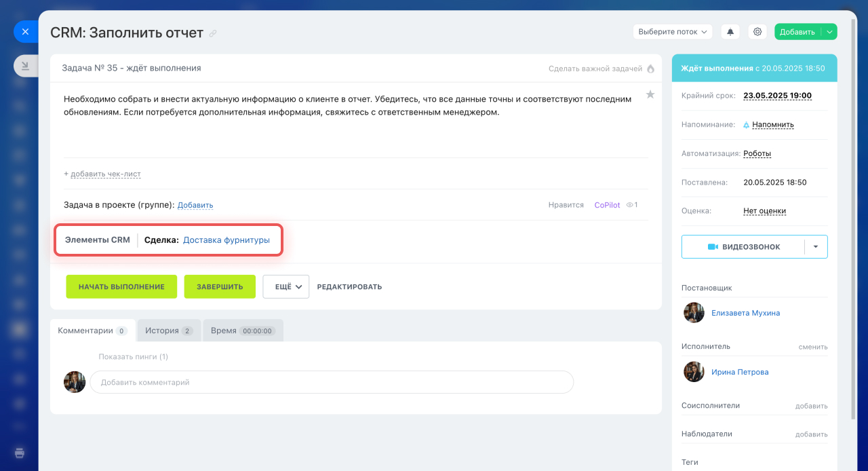Click the 'Задача № 35 - ждёт выполнения' text
The image size is (868, 471).
pyautogui.click(x=132, y=69)
